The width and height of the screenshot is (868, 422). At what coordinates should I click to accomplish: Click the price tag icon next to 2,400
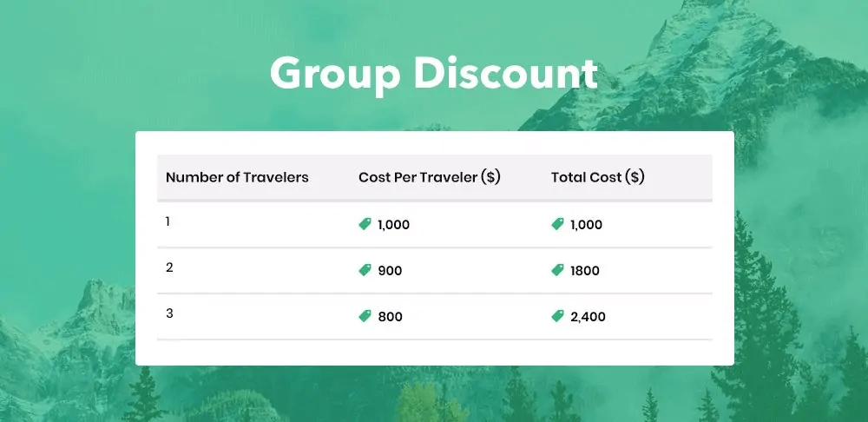tap(557, 317)
